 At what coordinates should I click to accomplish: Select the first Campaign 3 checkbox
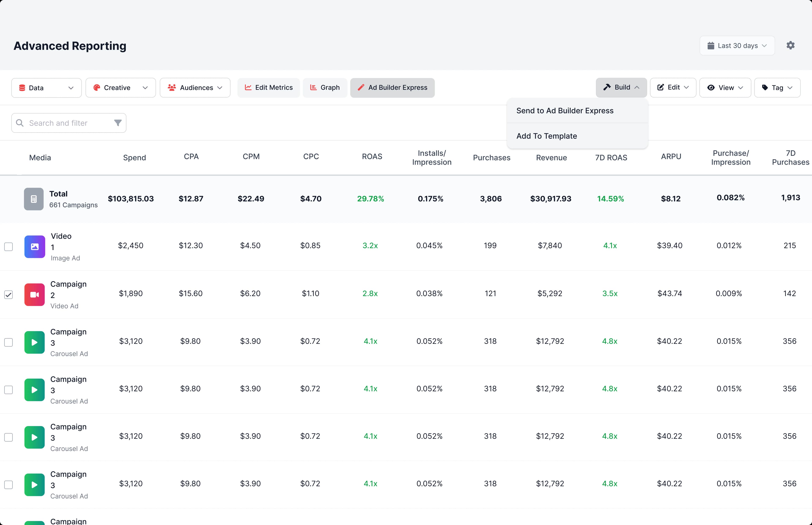click(8, 342)
